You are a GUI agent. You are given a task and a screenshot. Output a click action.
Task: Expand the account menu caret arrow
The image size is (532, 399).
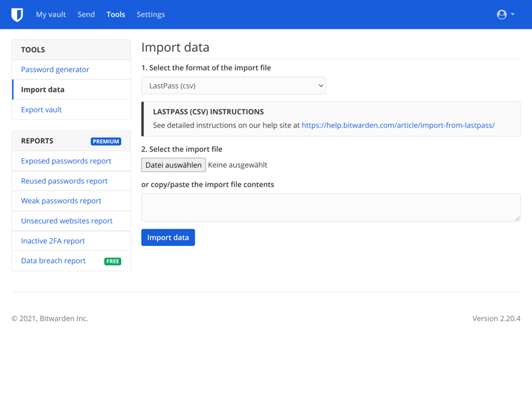512,14
